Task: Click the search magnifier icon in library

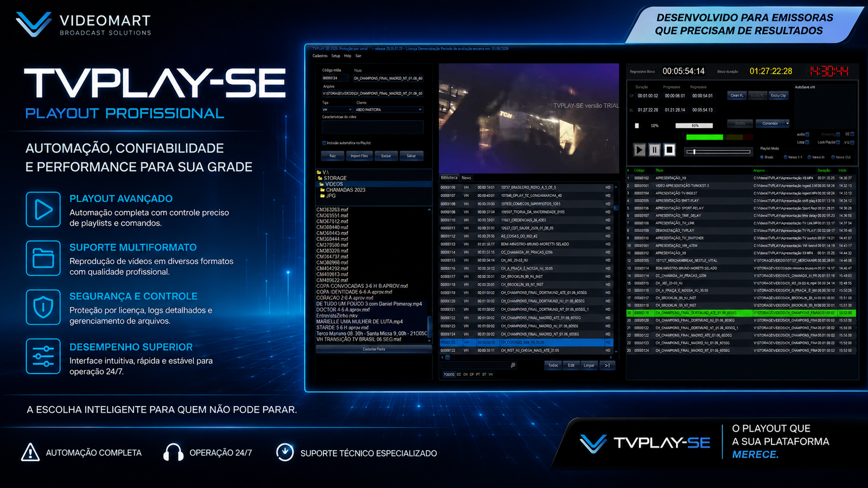Action: pos(513,365)
